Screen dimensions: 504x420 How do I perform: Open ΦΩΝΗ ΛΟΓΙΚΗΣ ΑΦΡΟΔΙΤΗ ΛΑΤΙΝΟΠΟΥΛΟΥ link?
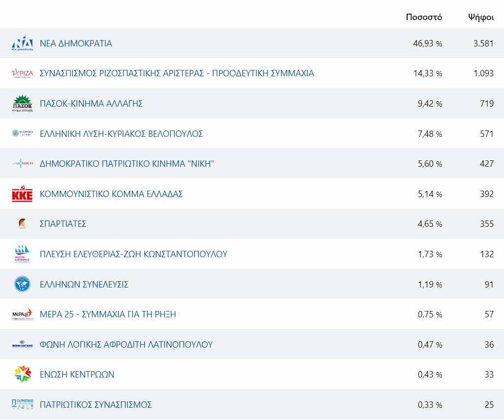126,345
